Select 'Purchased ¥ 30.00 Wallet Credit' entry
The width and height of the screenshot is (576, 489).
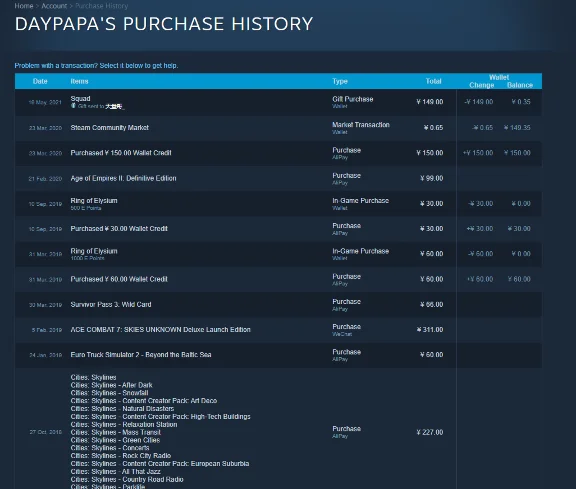(x=278, y=229)
